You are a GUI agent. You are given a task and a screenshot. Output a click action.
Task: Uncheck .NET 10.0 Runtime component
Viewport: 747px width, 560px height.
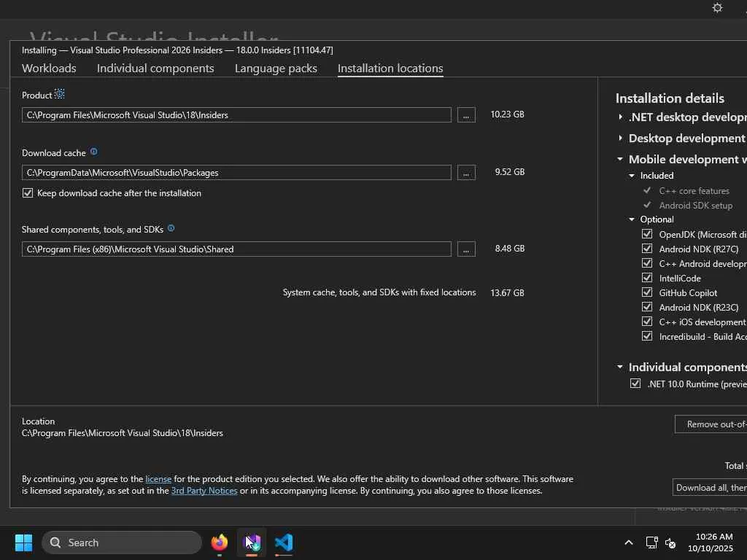pyautogui.click(x=635, y=384)
